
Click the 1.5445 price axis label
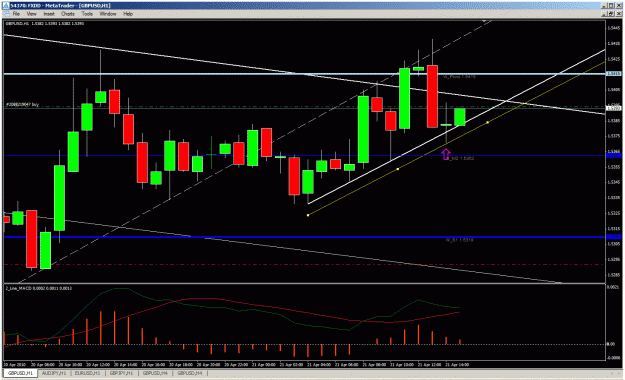click(x=614, y=28)
